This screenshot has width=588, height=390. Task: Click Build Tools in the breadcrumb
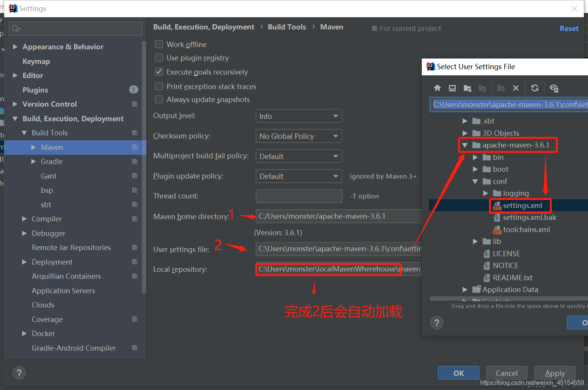click(x=287, y=27)
